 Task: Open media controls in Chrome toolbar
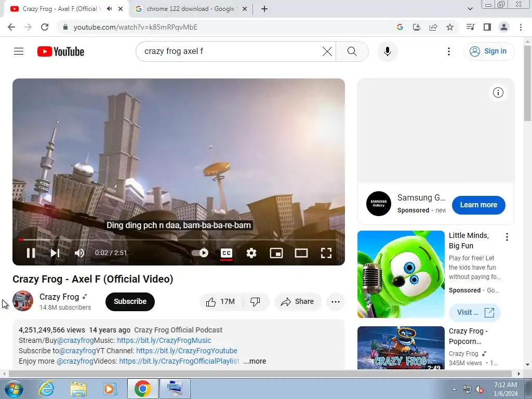click(x=470, y=27)
